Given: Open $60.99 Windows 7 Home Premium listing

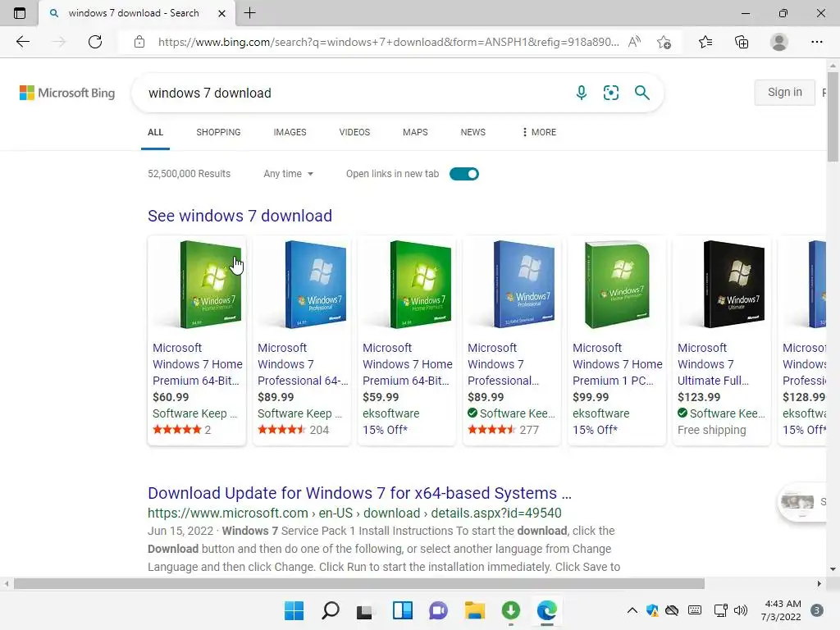Looking at the screenshot, I should 197,340.
